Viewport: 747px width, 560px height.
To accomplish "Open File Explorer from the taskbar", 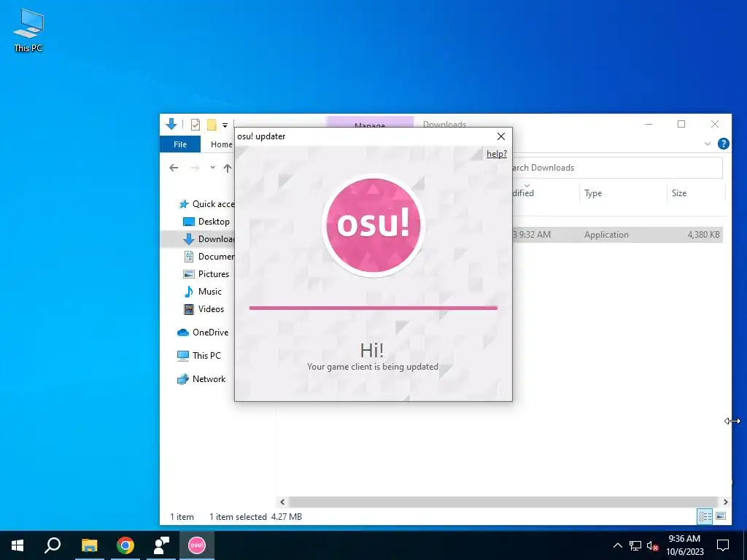I will (x=89, y=545).
